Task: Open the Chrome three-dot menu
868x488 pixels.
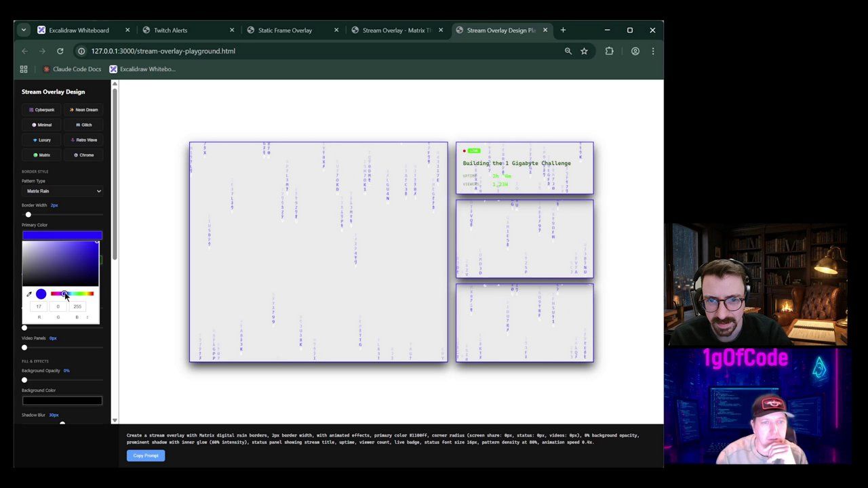Action: 653,51
